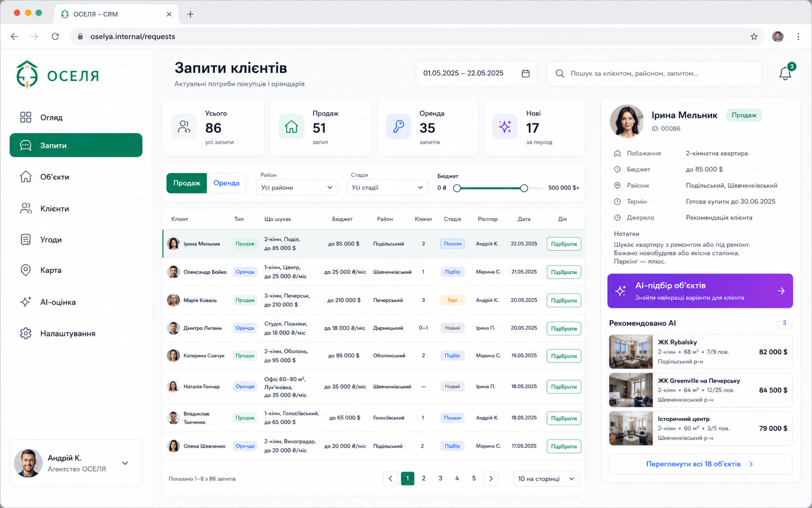Viewport: 812px width, 508px height.
Task: Click the location pin icon beside Райони
Action: click(617, 185)
